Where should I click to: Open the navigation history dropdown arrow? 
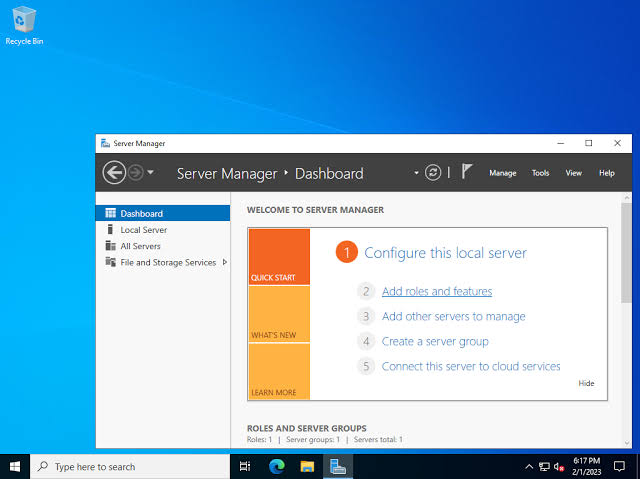point(151,172)
